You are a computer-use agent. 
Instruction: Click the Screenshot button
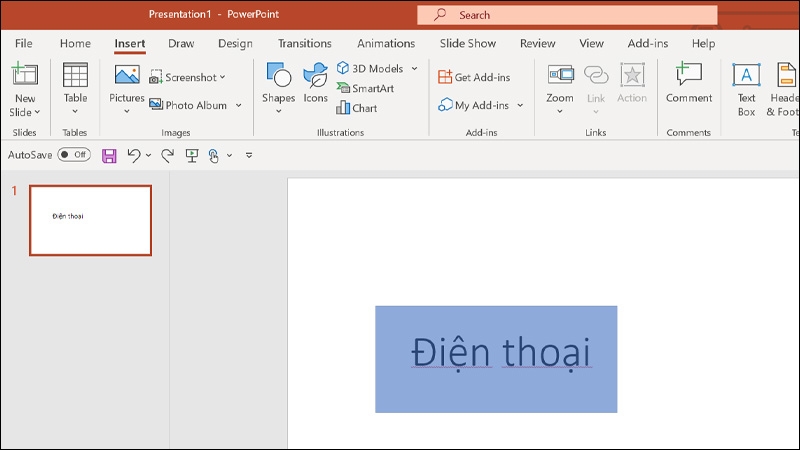(x=183, y=78)
